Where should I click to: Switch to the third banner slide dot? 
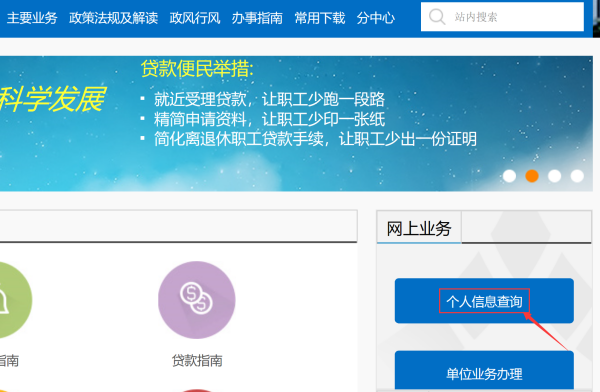pyautogui.click(x=554, y=176)
